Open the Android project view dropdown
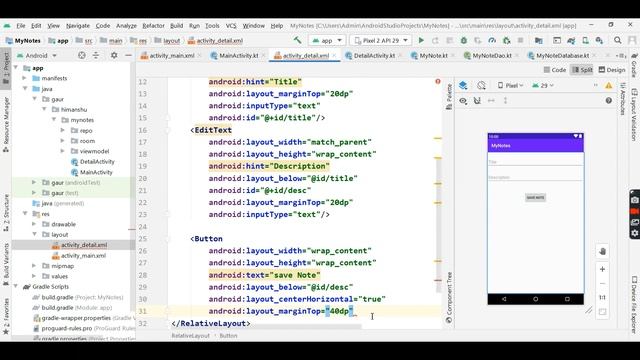This screenshot has width=640, height=360. [x=37, y=55]
